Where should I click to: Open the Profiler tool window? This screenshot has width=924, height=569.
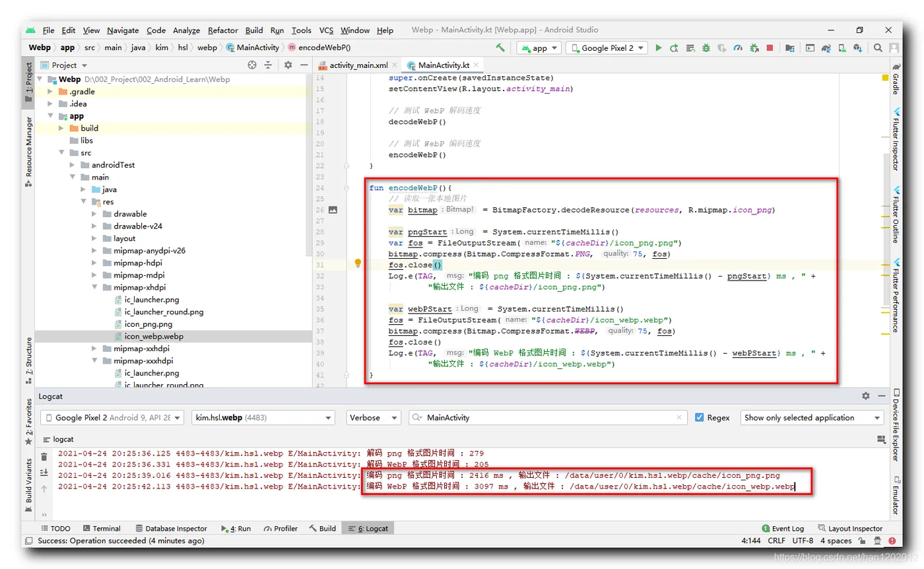[x=280, y=528]
